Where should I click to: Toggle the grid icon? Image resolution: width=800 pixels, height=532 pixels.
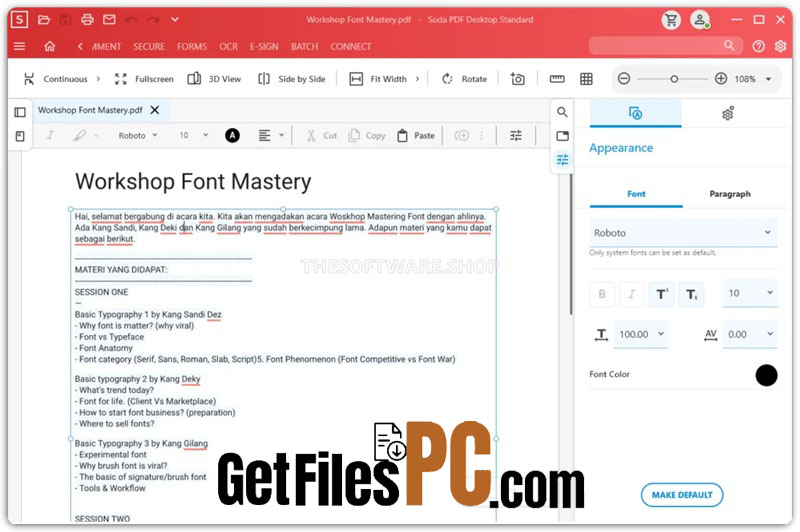pos(586,79)
